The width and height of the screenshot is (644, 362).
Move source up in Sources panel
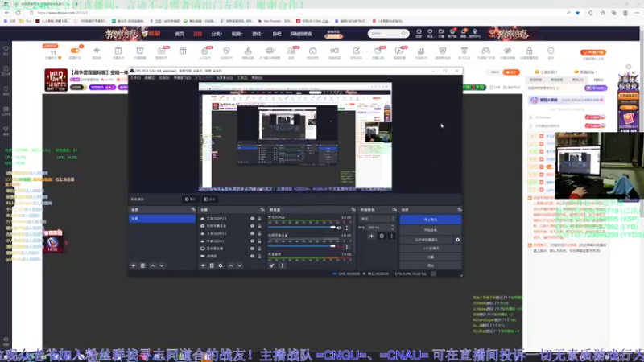coord(231,265)
